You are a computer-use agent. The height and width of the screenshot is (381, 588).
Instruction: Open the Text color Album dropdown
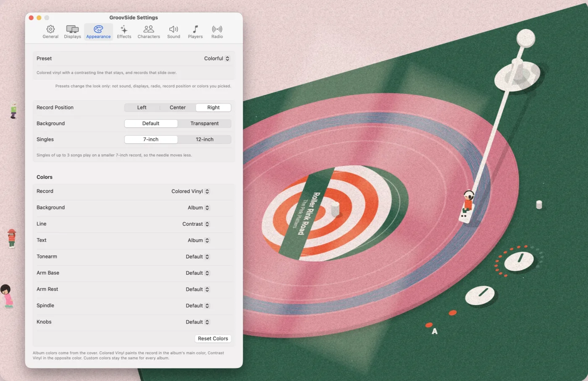pos(198,240)
